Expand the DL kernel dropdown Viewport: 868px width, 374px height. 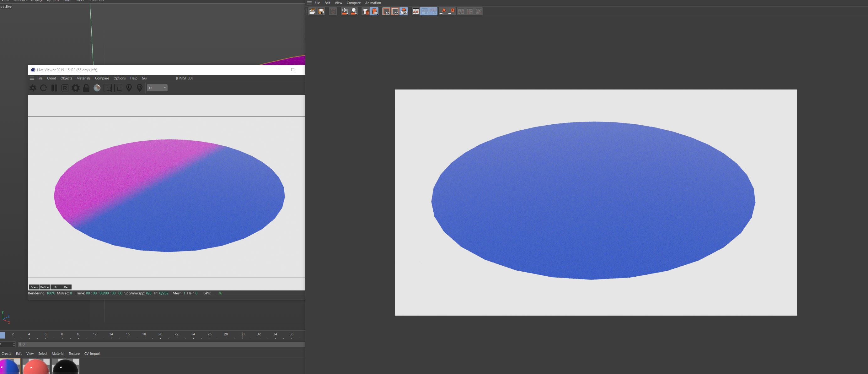coord(157,88)
